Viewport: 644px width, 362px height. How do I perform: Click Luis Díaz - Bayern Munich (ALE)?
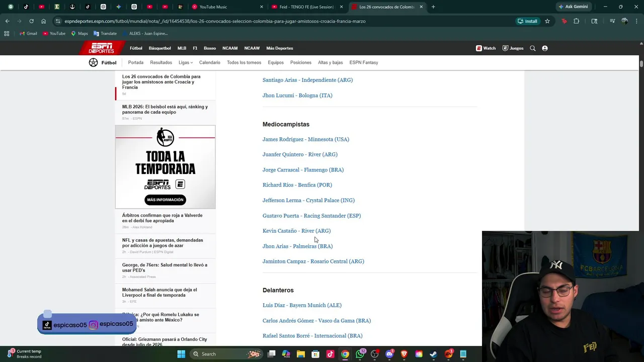(302, 305)
